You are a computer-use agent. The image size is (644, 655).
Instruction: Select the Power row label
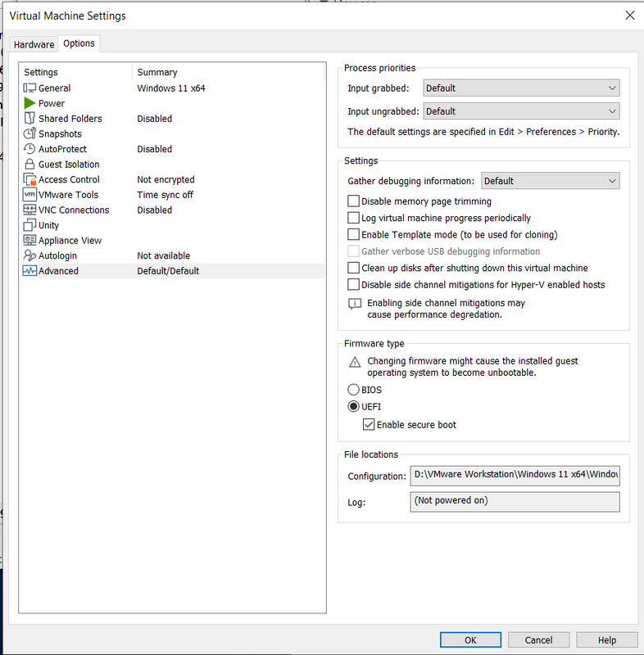pyautogui.click(x=52, y=103)
